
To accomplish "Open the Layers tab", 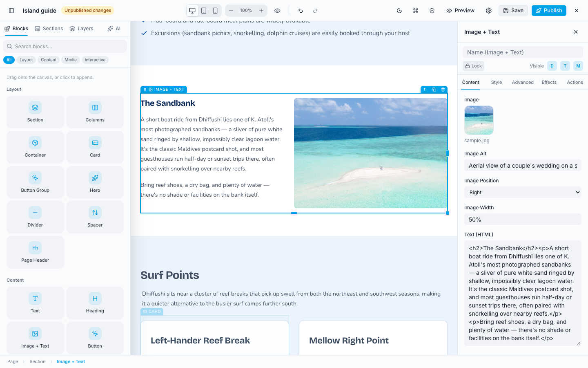I will tap(81, 29).
